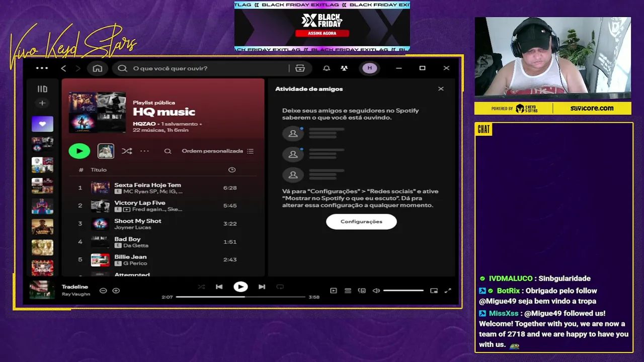The image size is (644, 362).
Task: Click the 'Configurações' button
Action: (361, 222)
